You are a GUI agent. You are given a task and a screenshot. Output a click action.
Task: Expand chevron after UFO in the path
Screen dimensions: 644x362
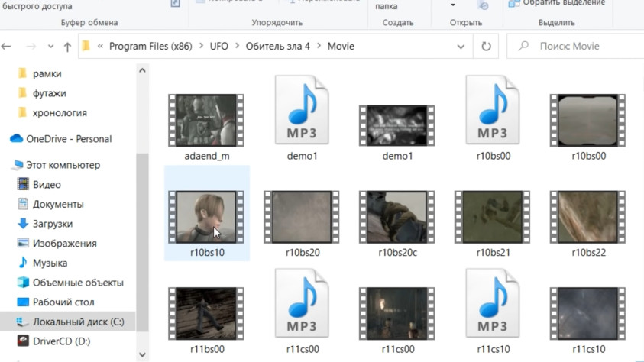(238, 46)
